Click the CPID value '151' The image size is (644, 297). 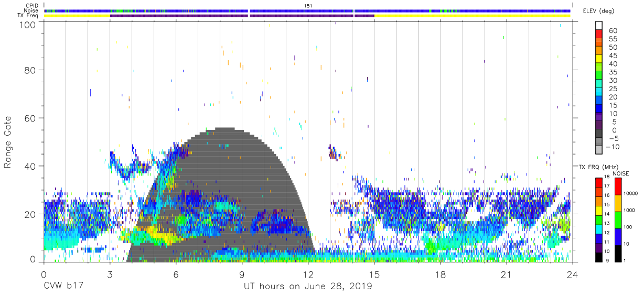[308, 6]
